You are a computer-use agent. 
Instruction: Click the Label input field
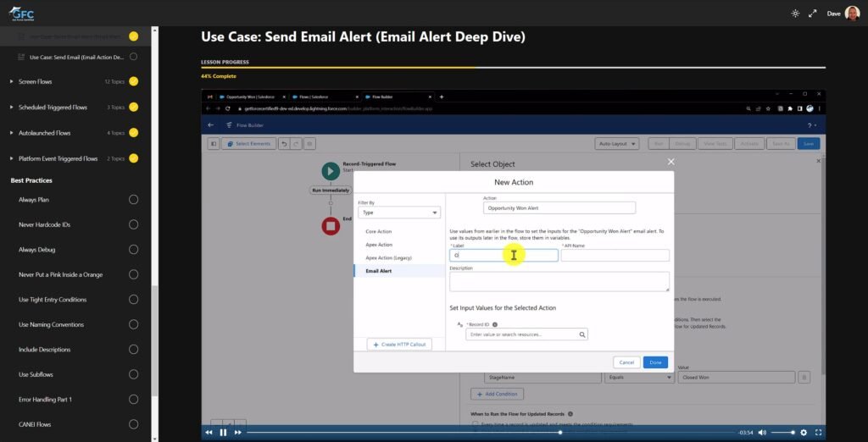(504, 255)
